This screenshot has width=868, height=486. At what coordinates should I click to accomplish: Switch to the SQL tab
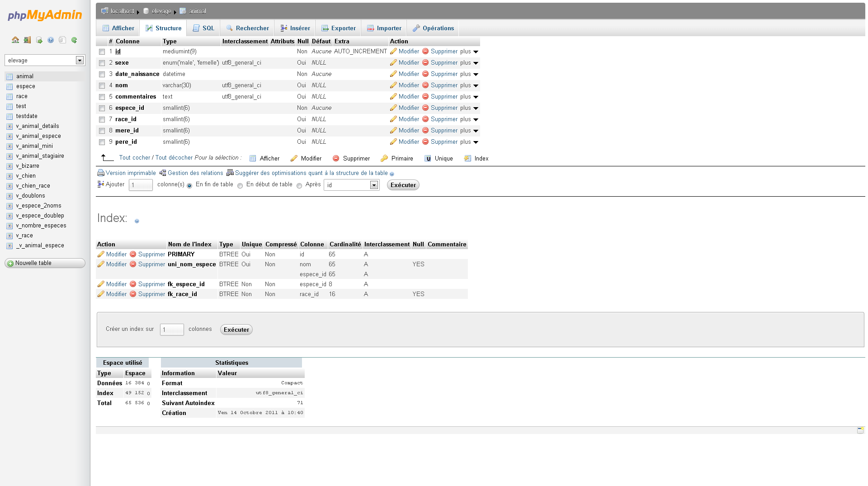pos(203,28)
